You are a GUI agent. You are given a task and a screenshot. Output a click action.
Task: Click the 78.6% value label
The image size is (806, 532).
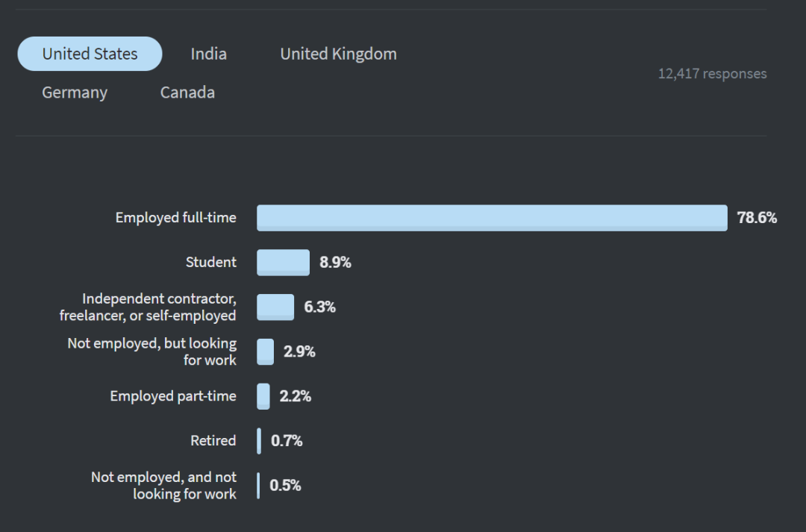pyautogui.click(x=757, y=218)
